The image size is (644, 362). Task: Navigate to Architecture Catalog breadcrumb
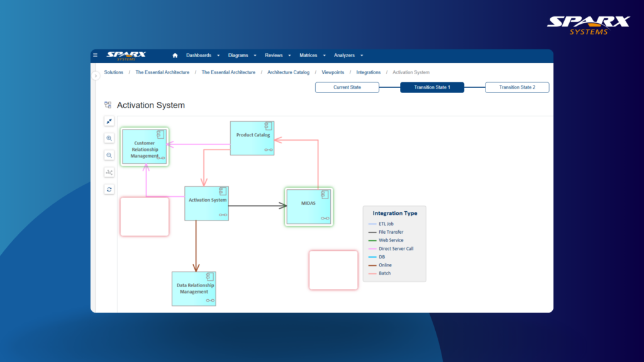coord(289,72)
